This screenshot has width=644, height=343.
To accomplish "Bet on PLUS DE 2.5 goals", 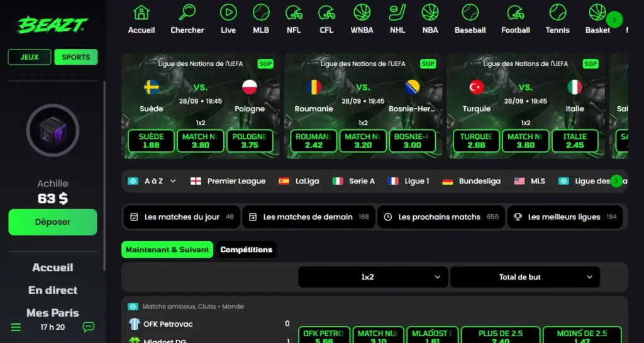I will coord(501,335).
